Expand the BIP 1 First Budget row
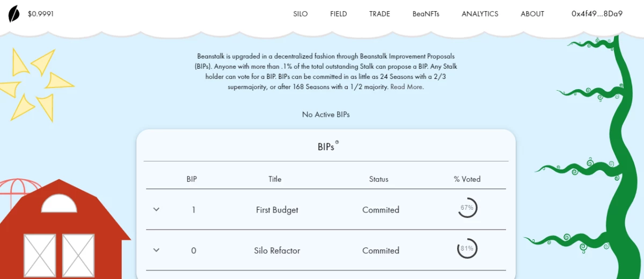Screen dimensions: 644x279 click(x=156, y=209)
